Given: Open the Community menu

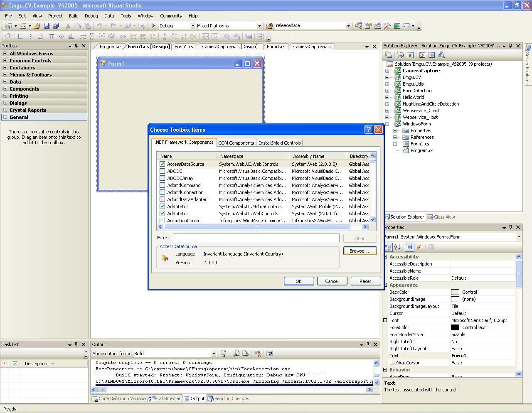Looking at the screenshot, I should (171, 16).
